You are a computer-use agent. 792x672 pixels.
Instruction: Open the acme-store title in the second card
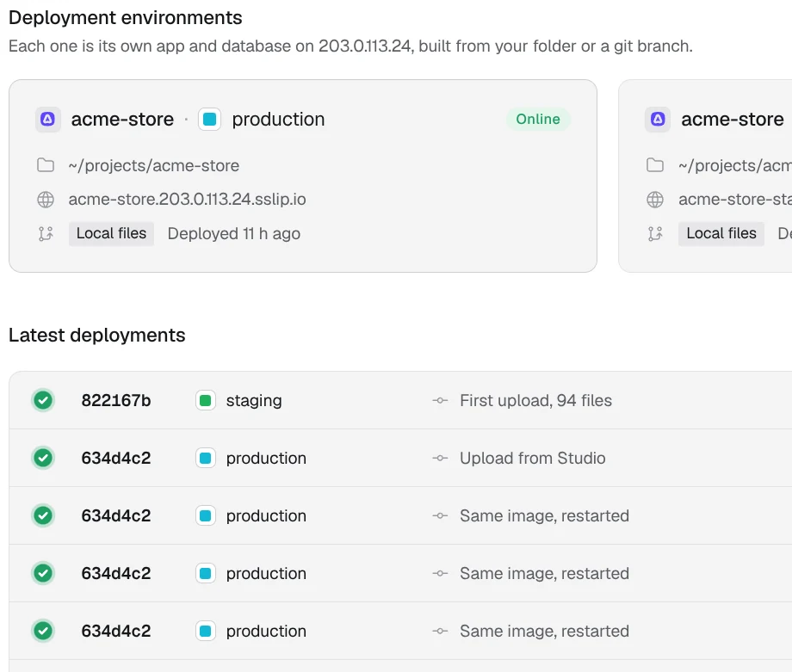click(733, 120)
